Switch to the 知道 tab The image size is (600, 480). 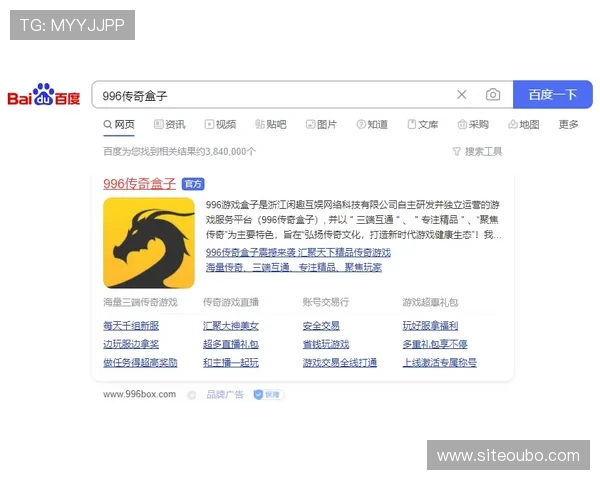pyautogui.click(x=372, y=124)
